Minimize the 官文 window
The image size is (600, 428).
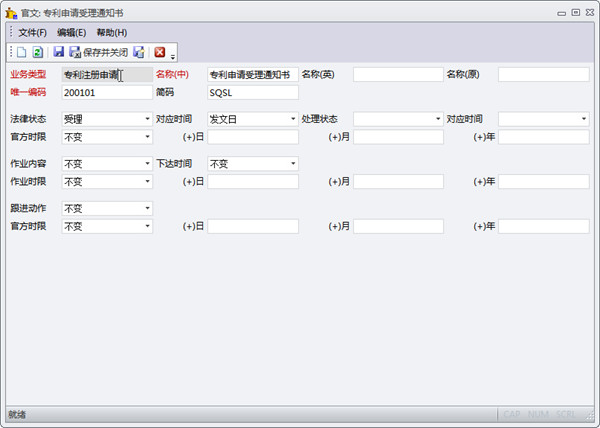561,13
